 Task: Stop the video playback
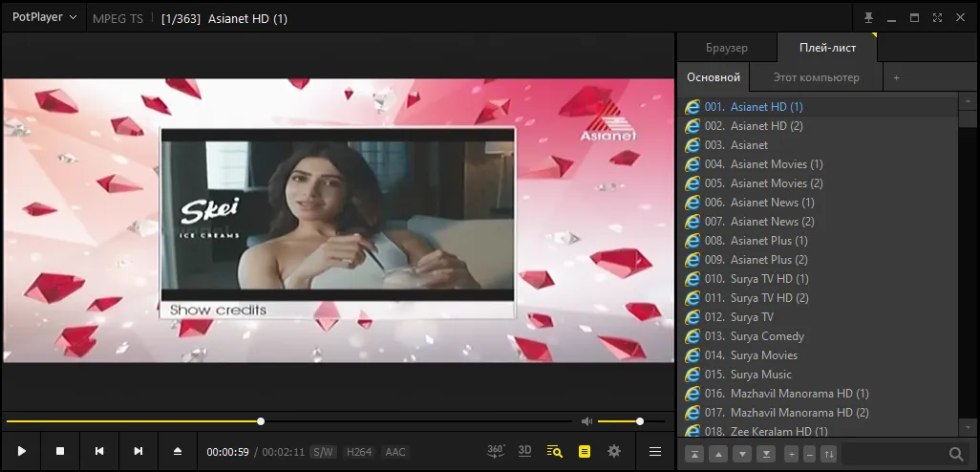[x=60, y=451]
